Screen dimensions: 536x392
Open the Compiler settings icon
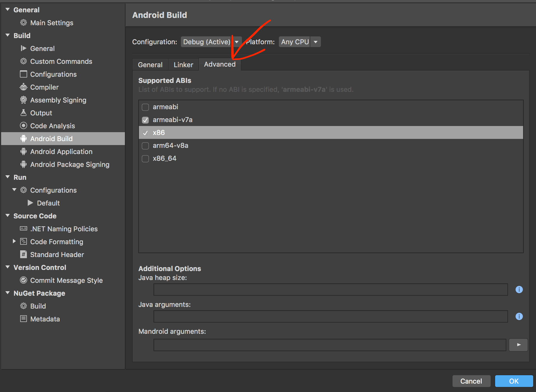coord(24,87)
